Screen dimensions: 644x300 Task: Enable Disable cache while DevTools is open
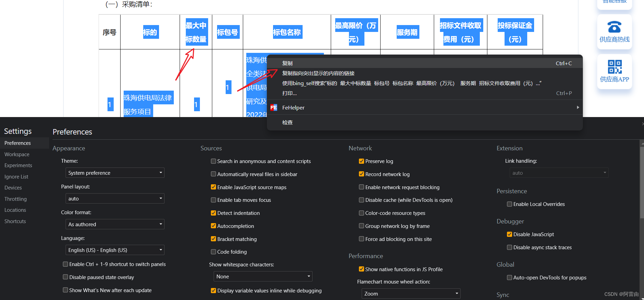point(361,200)
